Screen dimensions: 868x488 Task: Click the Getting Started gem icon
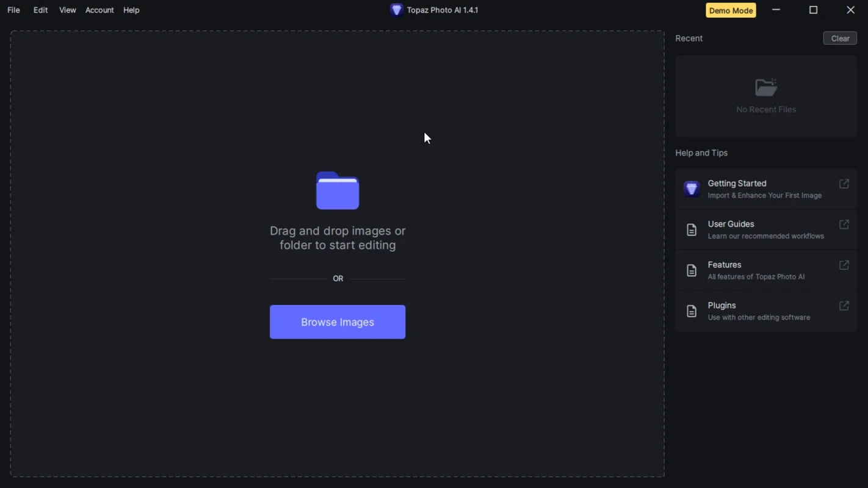692,188
